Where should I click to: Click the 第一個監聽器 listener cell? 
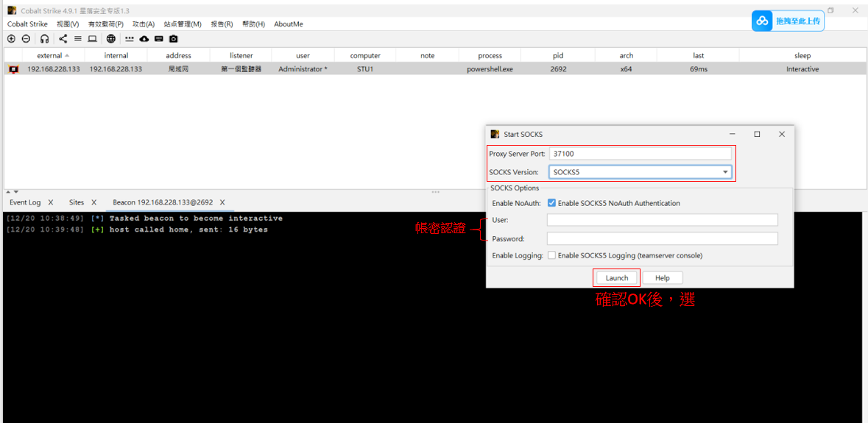(241, 69)
